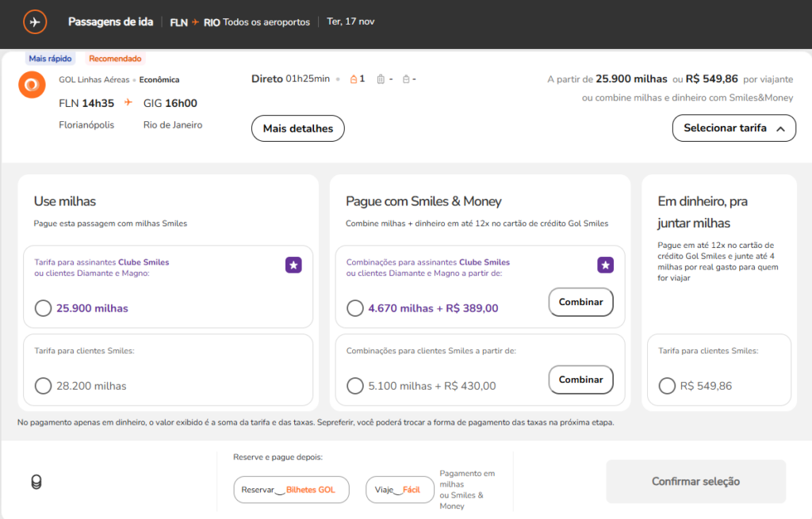
Task: Click the price text 25.900 milhas at top right
Action: coord(631,78)
